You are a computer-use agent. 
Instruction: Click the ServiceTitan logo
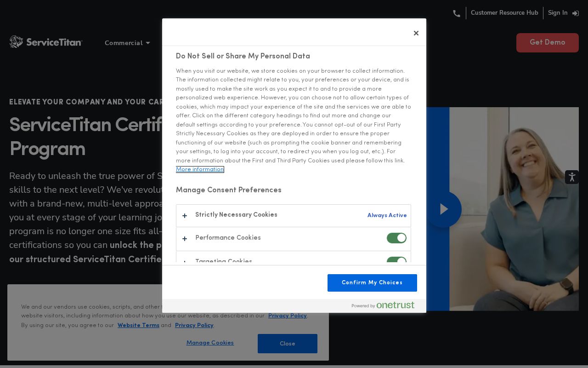[46, 42]
